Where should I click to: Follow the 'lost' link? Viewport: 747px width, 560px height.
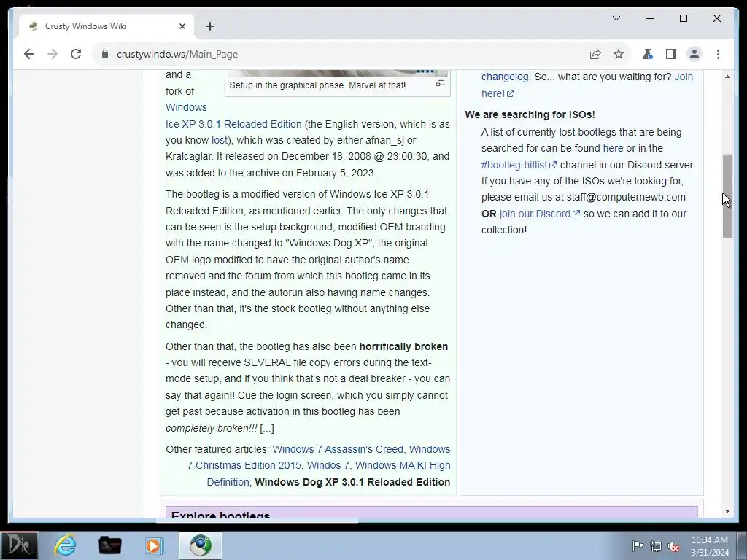(219, 140)
